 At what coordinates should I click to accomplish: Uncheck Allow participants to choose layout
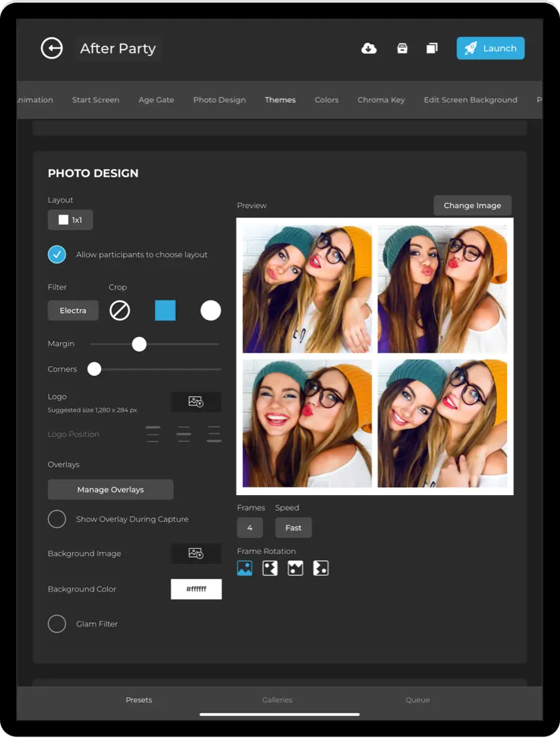pos(57,254)
